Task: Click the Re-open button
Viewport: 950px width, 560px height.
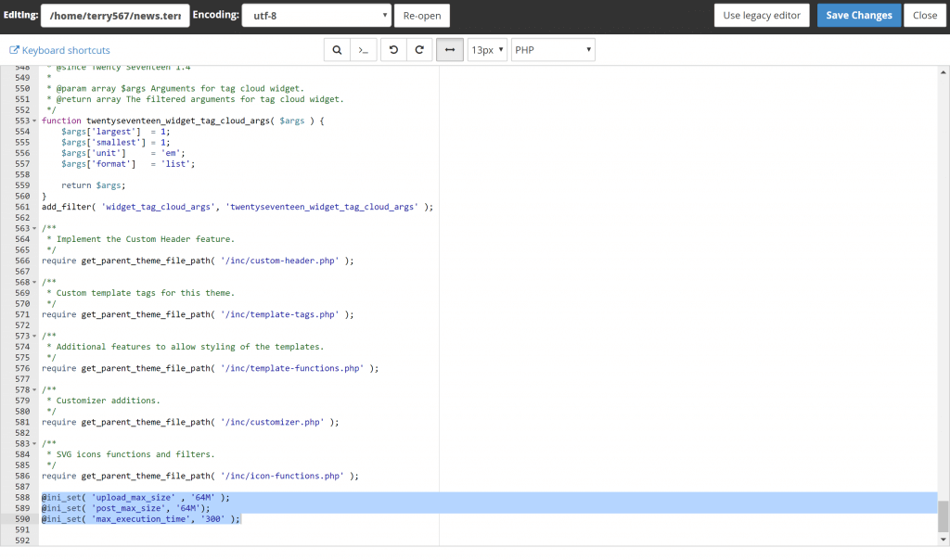Action: tap(422, 16)
